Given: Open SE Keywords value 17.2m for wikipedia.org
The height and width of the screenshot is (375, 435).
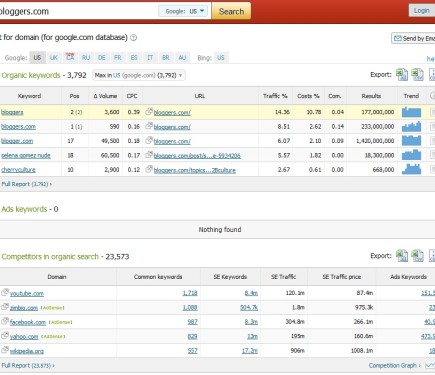Looking at the screenshot, I should click(250, 351).
